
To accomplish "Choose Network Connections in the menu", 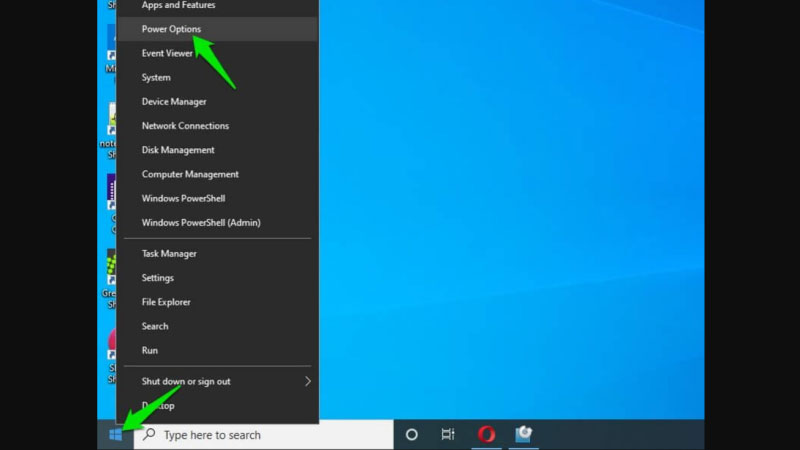I will (185, 126).
